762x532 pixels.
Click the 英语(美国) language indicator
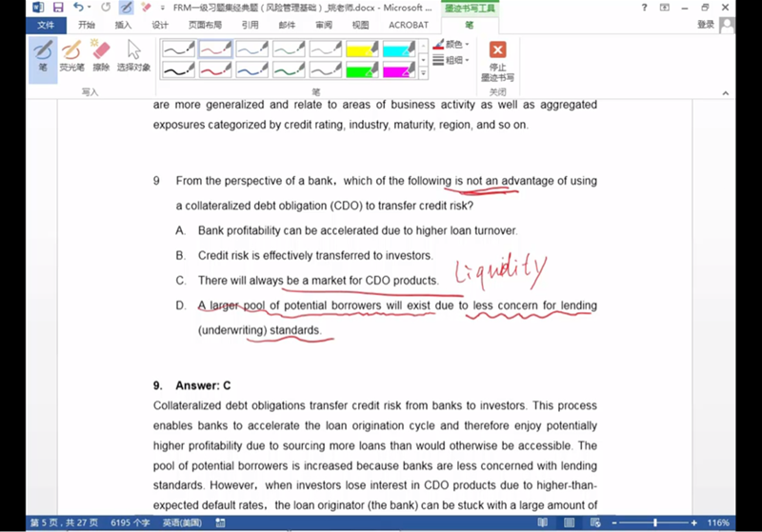(182, 522)
